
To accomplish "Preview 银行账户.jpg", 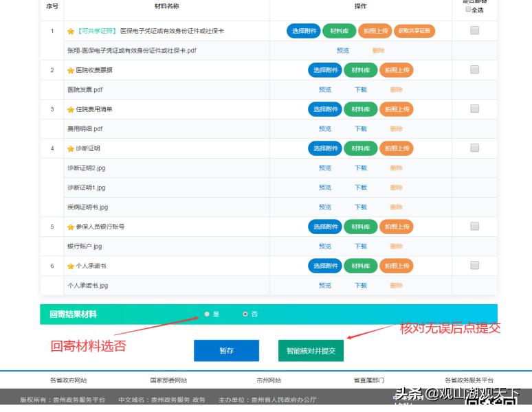I will point(325,247).
